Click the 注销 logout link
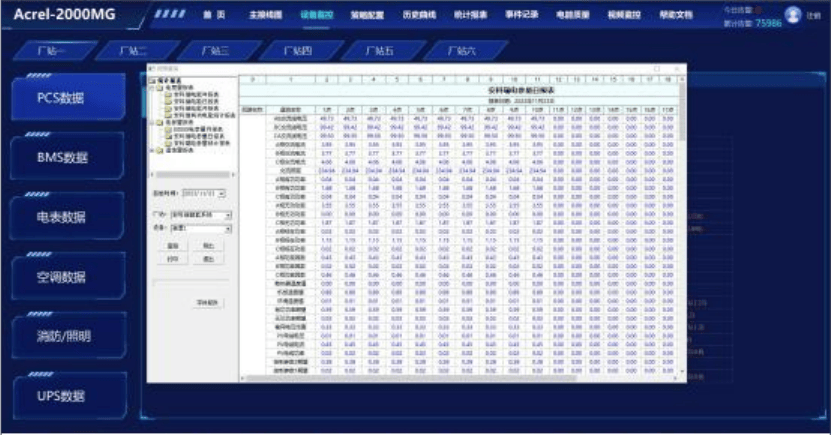Image resolution: width=835 pixels, height=435 pixels. pyautogui.click(x=814, y=16)
